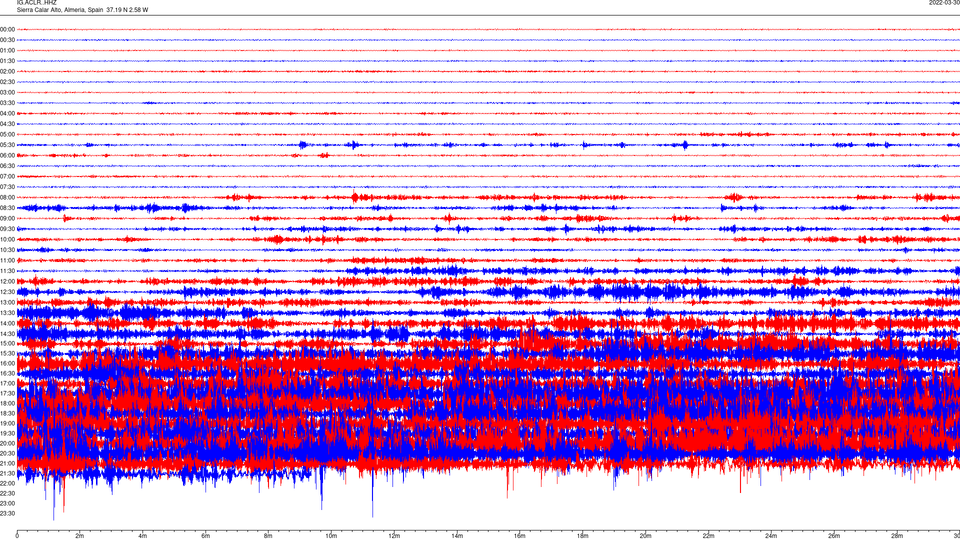Select the 02:30 row time label
960x540 pixels.
click(7, 81)
